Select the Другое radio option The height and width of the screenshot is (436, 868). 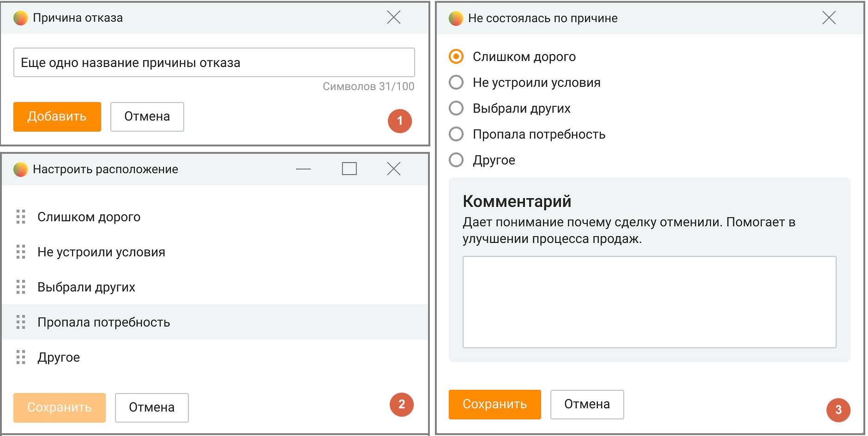pos(456,160)
